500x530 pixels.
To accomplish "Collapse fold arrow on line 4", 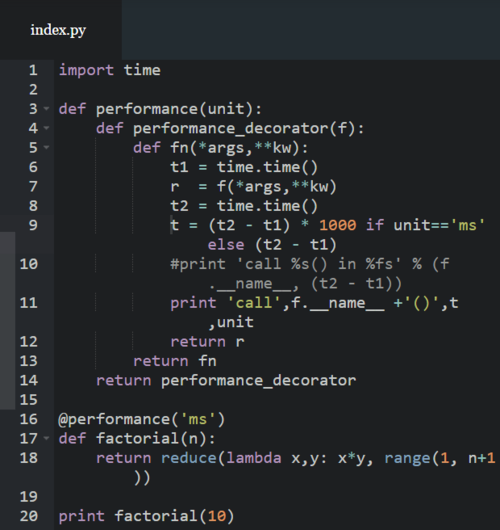I will (46, 128).
